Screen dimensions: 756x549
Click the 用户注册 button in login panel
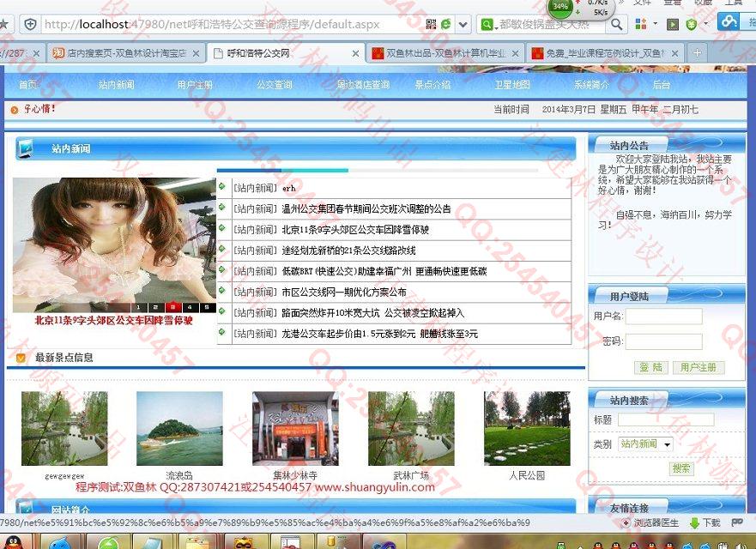tap(699, 367)
